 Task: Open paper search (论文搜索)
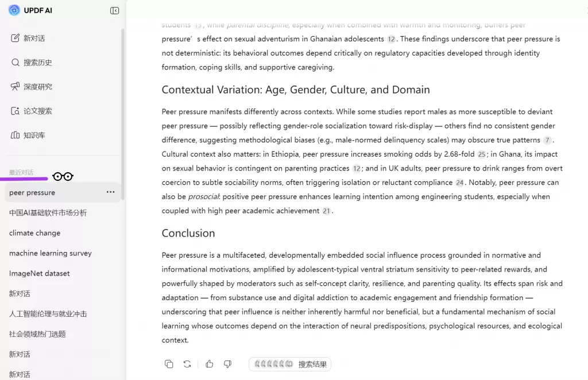pyautogui.click(x=37, y=111)
